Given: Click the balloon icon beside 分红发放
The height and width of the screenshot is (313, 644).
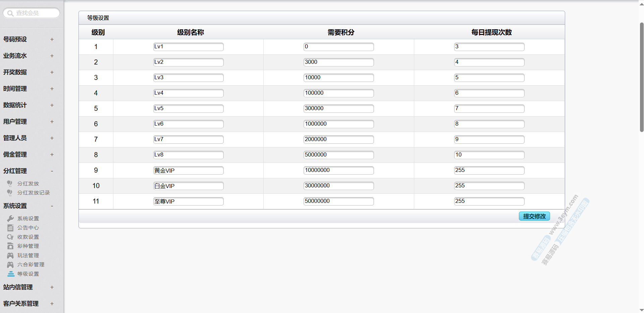Looking at the screenshot, I should point(10,183).
